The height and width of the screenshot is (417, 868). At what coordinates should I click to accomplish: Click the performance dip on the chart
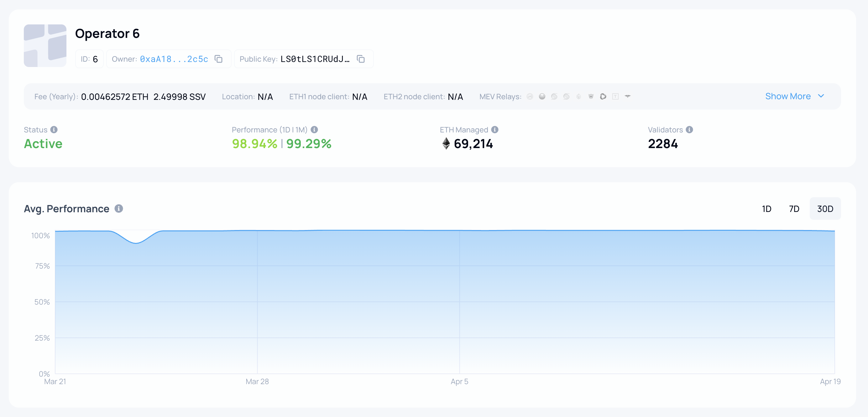click(x=136, y=243)
